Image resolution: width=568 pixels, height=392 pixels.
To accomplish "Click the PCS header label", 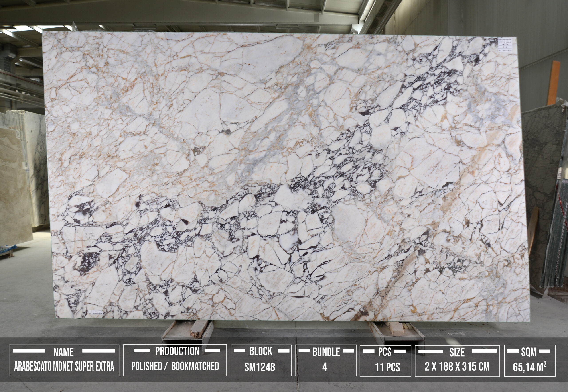I will pyautogui.click(x=385, y=352).
